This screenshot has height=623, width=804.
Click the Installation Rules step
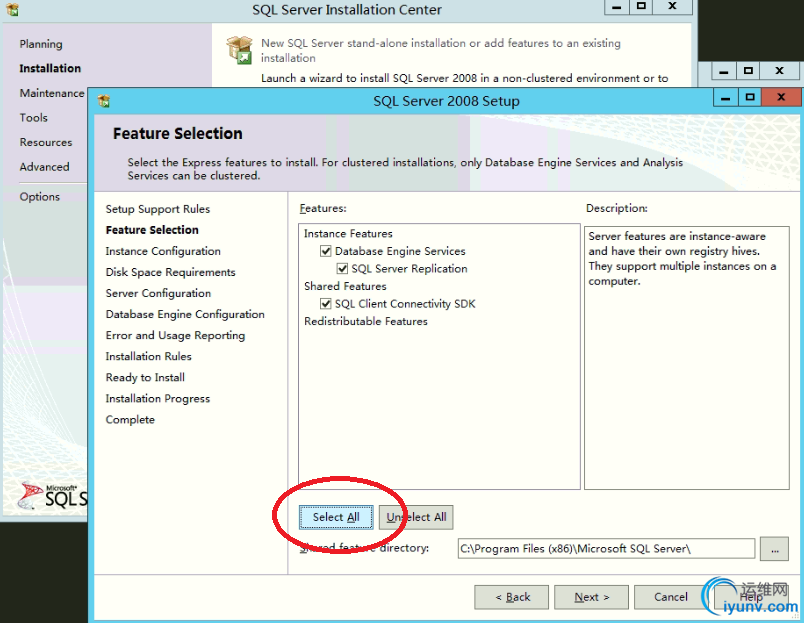coord(149,356)
